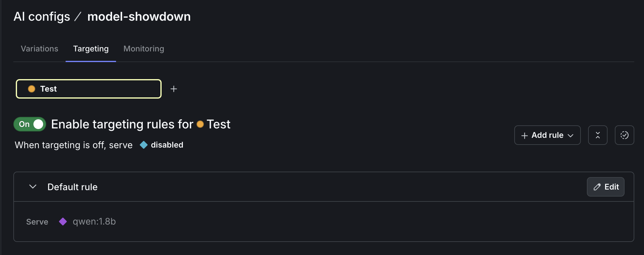Select the Targeting tab

[91, 48]
